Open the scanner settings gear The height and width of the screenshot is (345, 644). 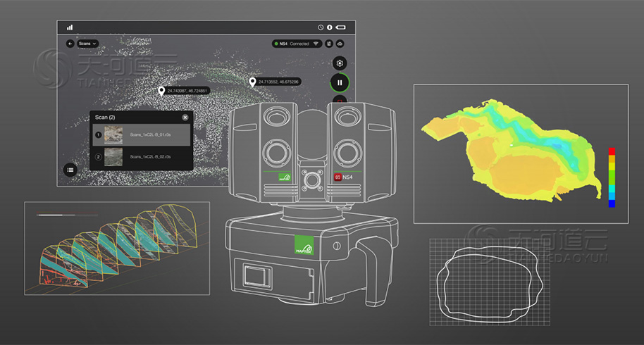[x=340, y=63]
